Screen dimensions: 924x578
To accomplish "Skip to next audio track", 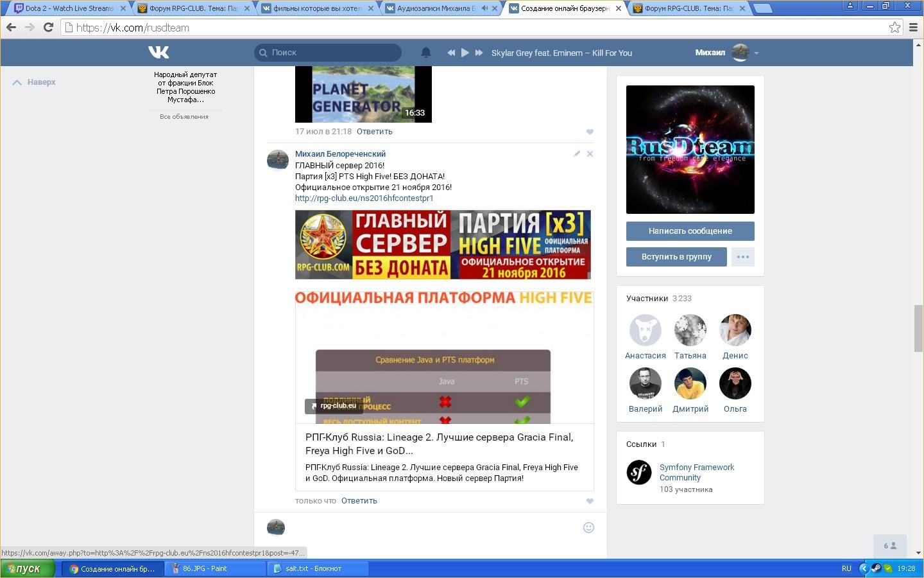I will click(479, 53).
